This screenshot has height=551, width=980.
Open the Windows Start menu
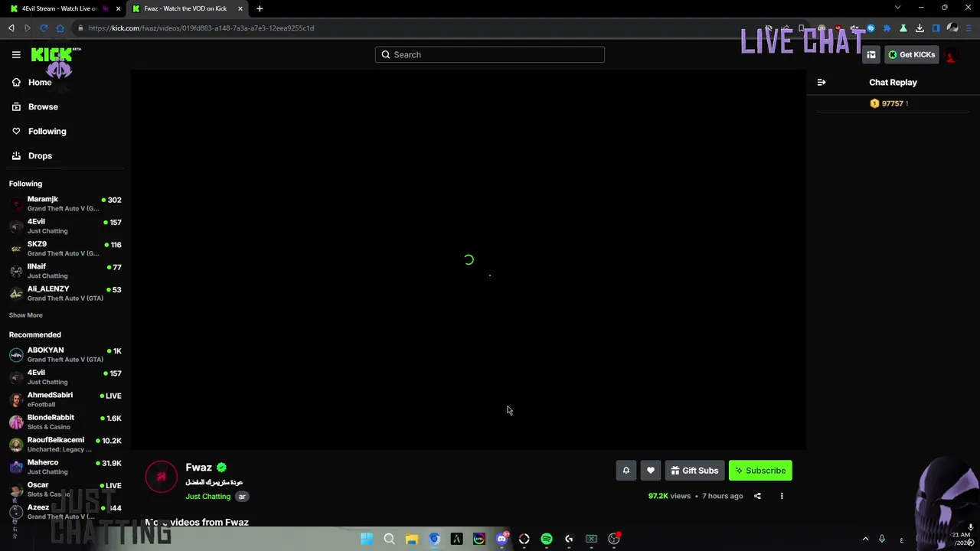click(367, 540)
